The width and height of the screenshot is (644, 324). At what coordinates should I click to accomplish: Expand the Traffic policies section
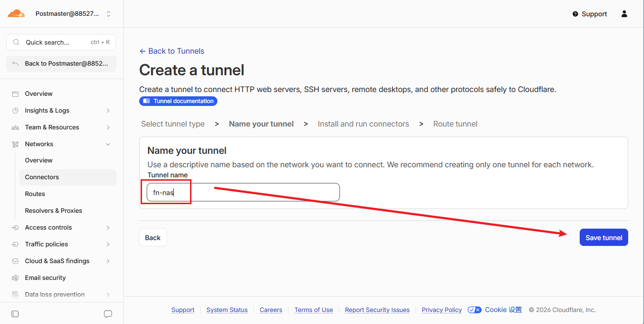coord(108,244)
